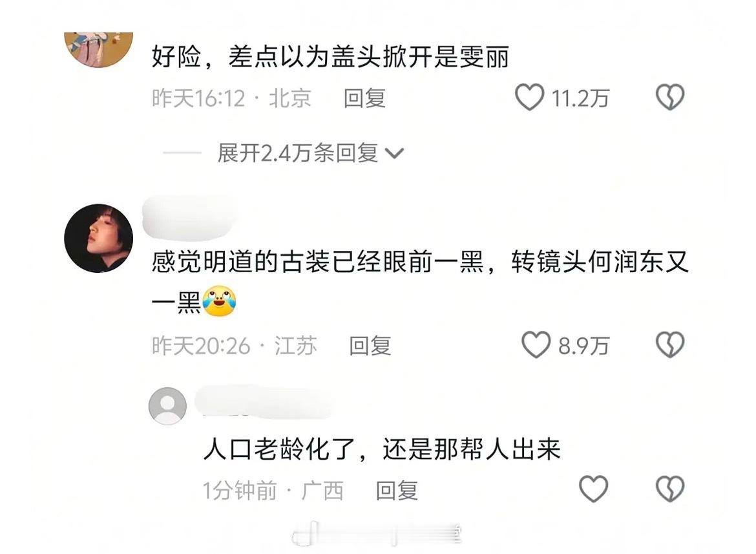Tap the blurred username above the Jiangsu comment
The image size is (756, 554).
(190, 217)
